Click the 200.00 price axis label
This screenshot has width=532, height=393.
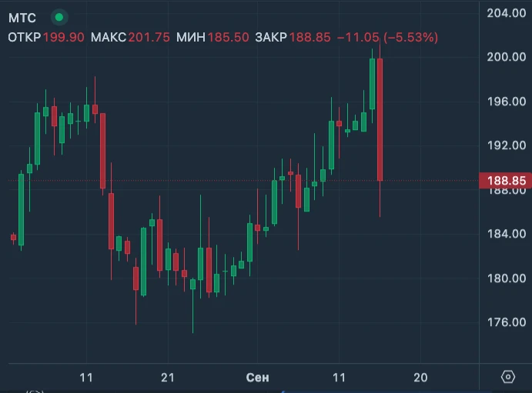click(507, 57)
